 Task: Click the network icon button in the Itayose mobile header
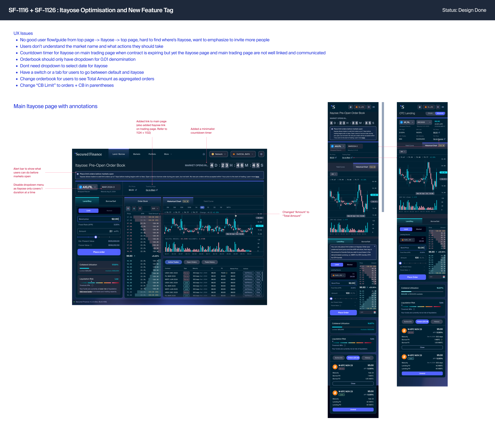tap(351, 107)
